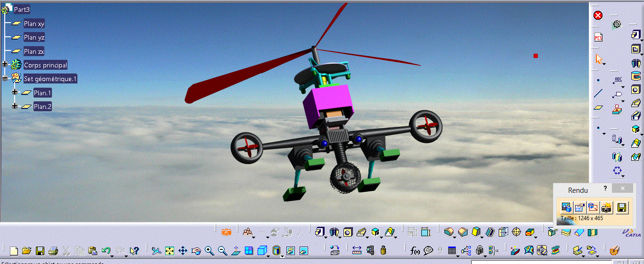Expand the Plan.1 tree node
The height and width of the screenshot is (264, 644).
pyautogui.click(x=15, y=92)
